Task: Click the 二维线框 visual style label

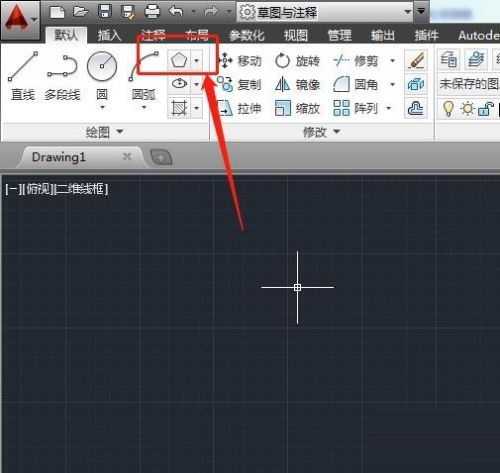Action: tap(81, 189)
